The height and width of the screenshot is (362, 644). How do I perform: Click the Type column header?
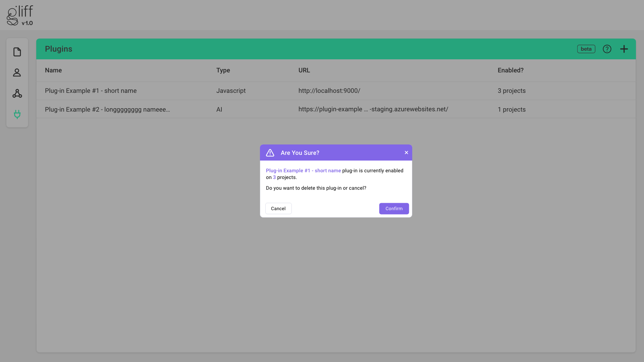223,70
